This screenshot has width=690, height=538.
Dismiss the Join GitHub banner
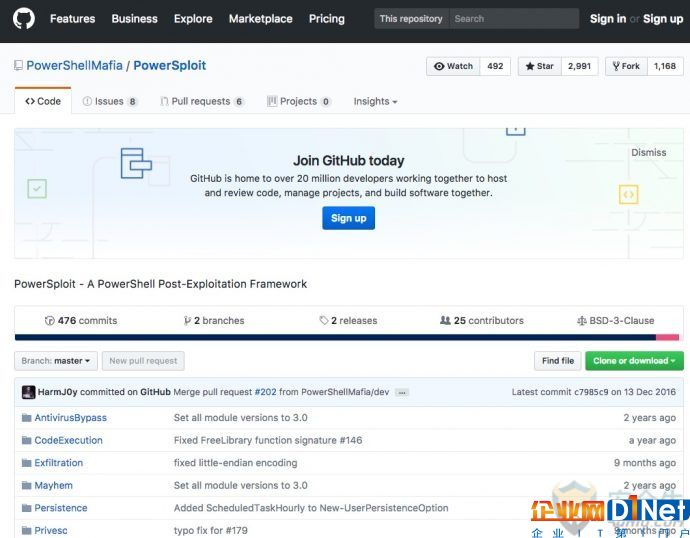(649, 153)
